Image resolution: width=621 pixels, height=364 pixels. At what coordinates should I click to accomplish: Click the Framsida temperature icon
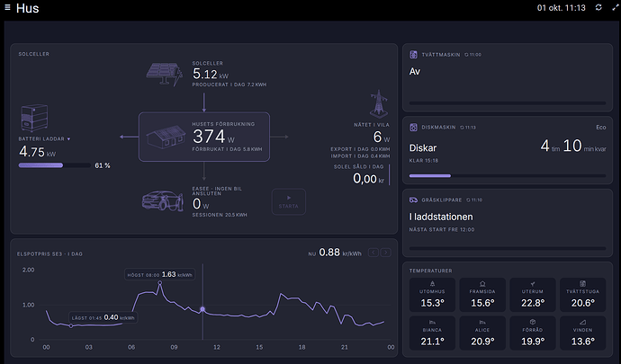tap(482, 284)
